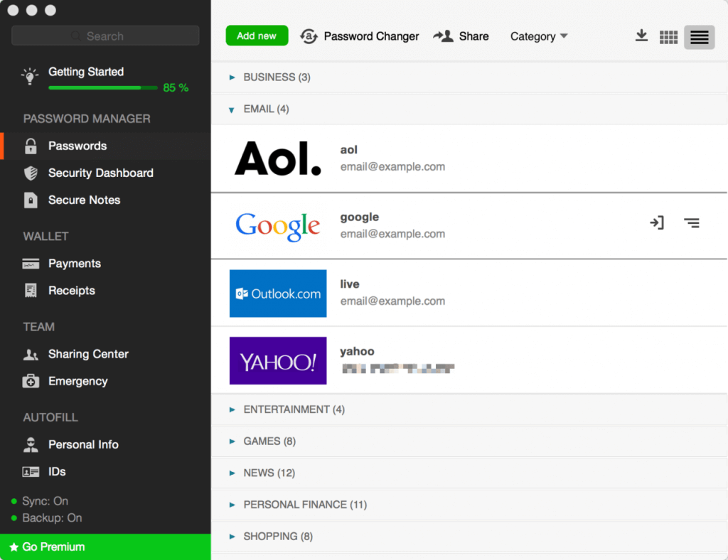The height and width of the screenshot is (560, 728).
Task: Expand the GAMES (8) category
Action: coord(469,441)
